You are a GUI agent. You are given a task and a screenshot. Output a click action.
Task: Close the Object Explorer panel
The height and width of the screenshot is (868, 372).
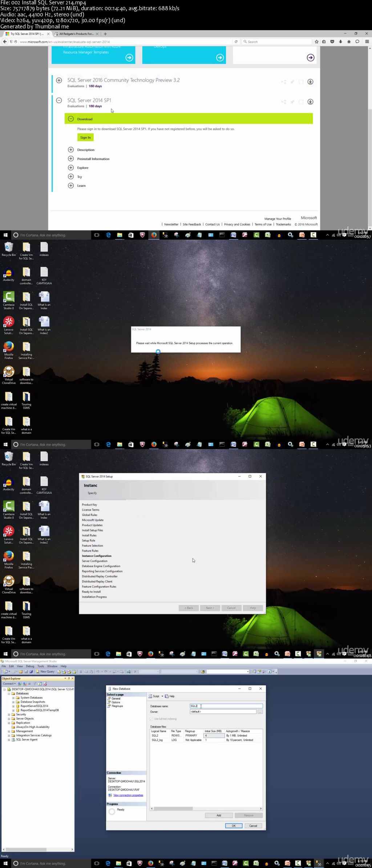[72, 679]
